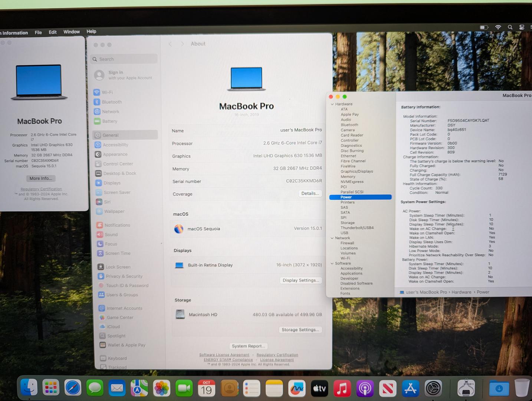
Task: Select Power in System Information sidebar
Action: tap(360, 197)
